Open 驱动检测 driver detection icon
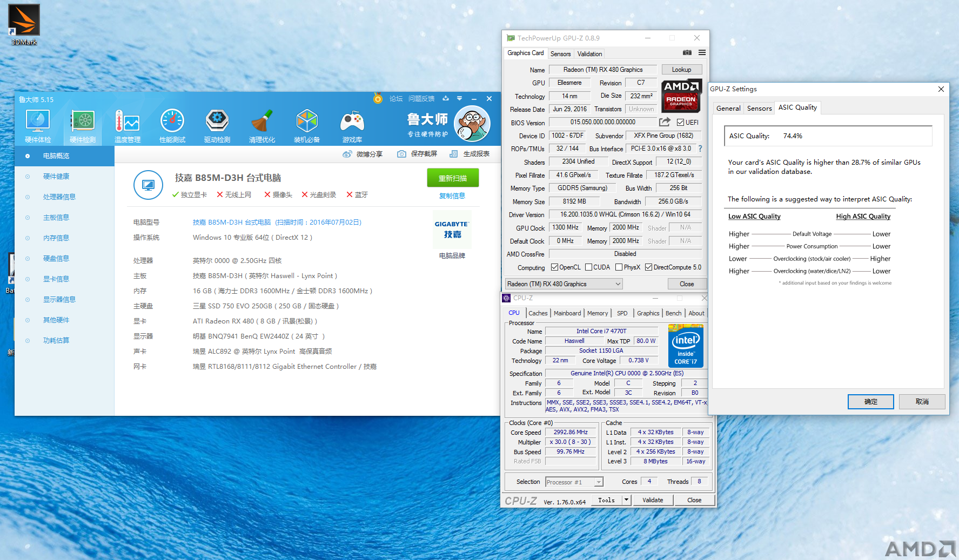 (x=217, y=126)
